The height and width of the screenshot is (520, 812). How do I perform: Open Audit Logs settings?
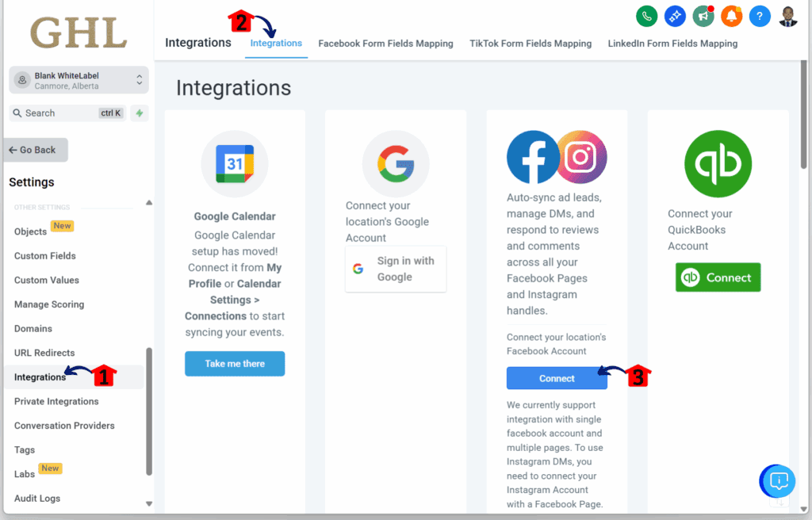(37, 499)
